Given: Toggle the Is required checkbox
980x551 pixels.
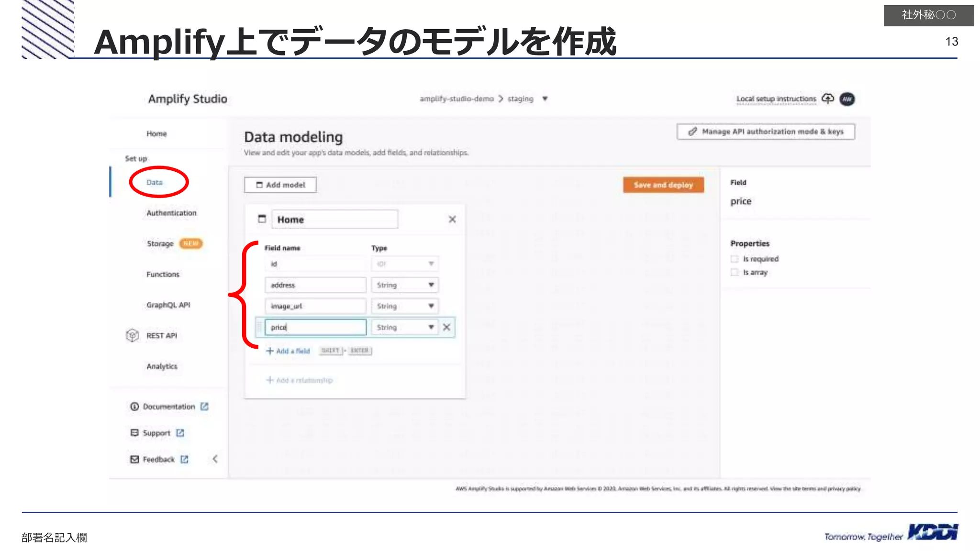Looking at the screenshot, I should point(735,259).
